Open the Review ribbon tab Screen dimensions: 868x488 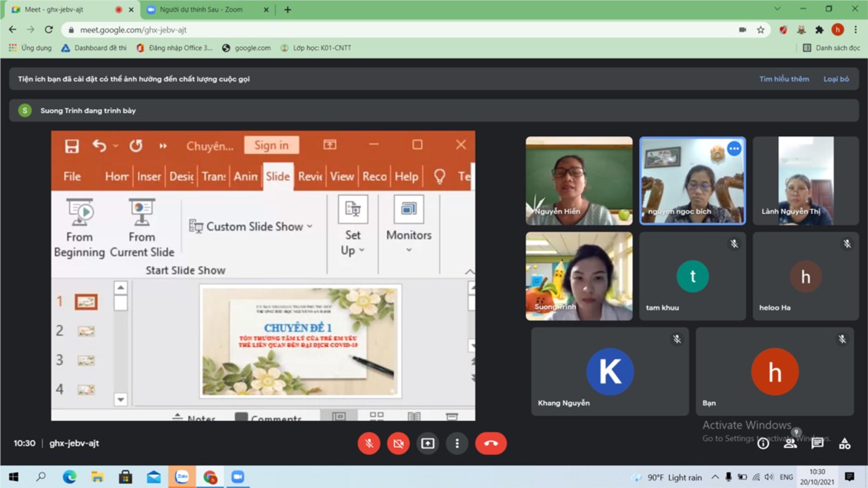pos(310,176)
